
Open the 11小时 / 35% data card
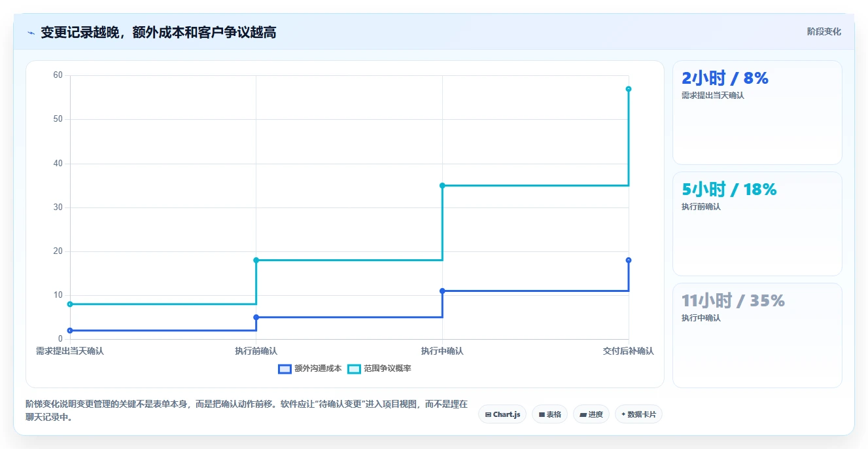point(757,335)
